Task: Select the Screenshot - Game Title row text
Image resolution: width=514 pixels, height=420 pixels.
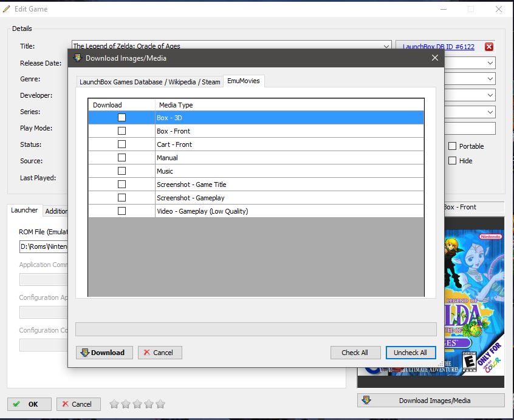Action: click(x=191, y=185)
